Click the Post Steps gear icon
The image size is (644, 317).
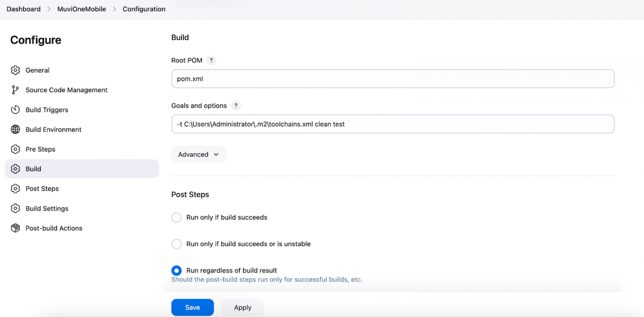[x=16, y=189]
